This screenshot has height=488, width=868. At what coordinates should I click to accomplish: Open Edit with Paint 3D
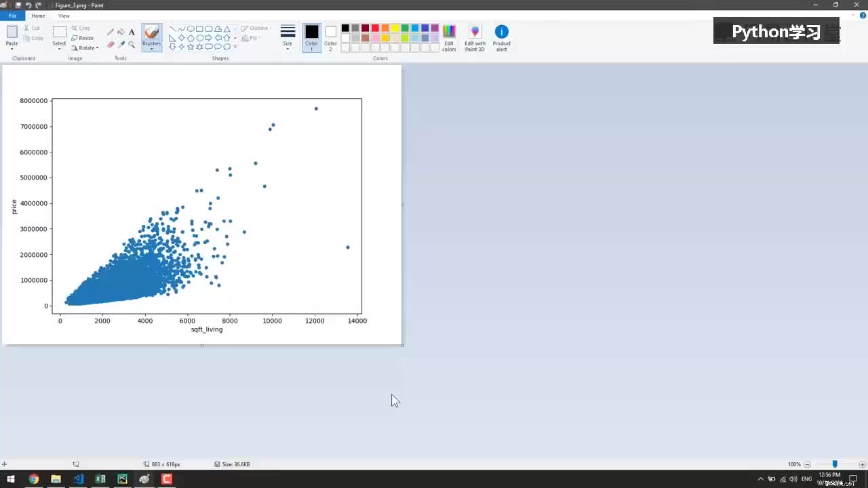click(x=475, y=38)
